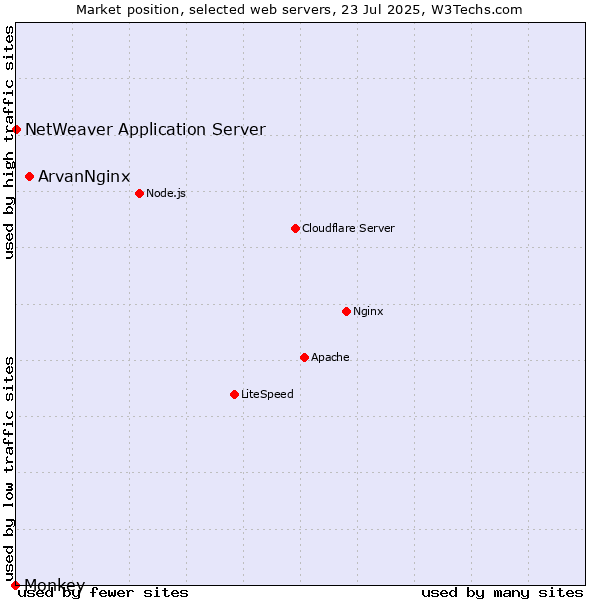Click the Apache data point marker
Image resolution: width=600 pixels, height=600 pixels.
(x=305, y=357)
